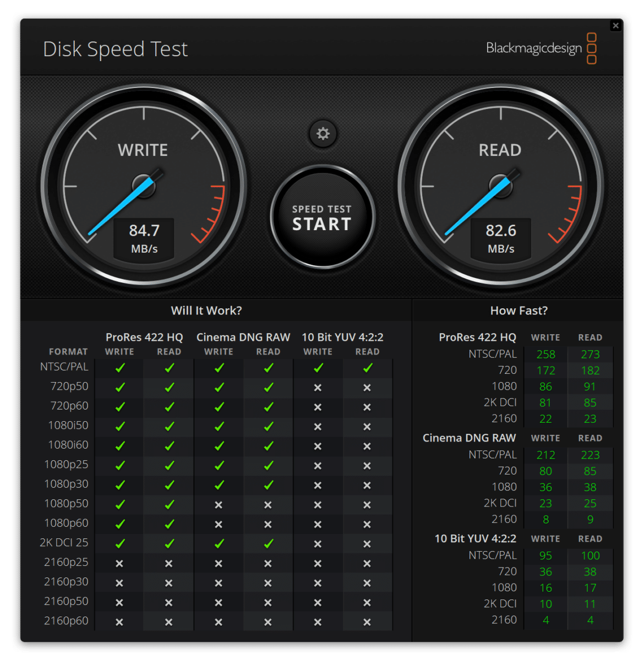The image size is (644, 665).
Task: Click ProRes 720 write value 172
Action: 546,370
